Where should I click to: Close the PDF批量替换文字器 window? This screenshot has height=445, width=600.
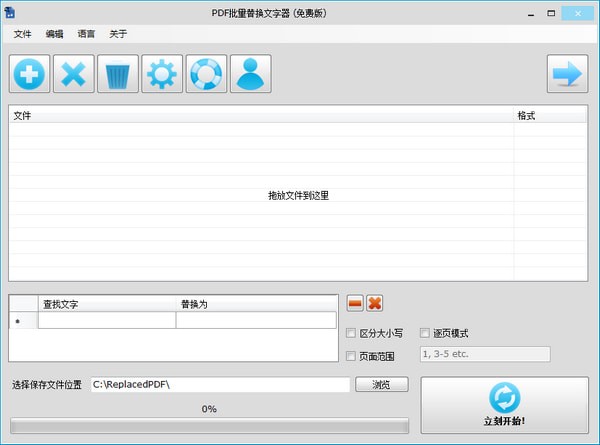pyautogui.click(x=578, y=14)
